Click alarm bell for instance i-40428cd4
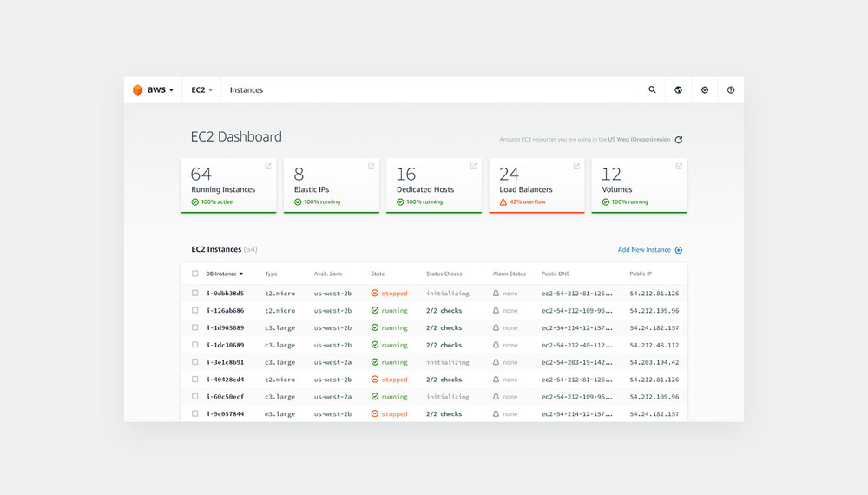 coord(496,379)
